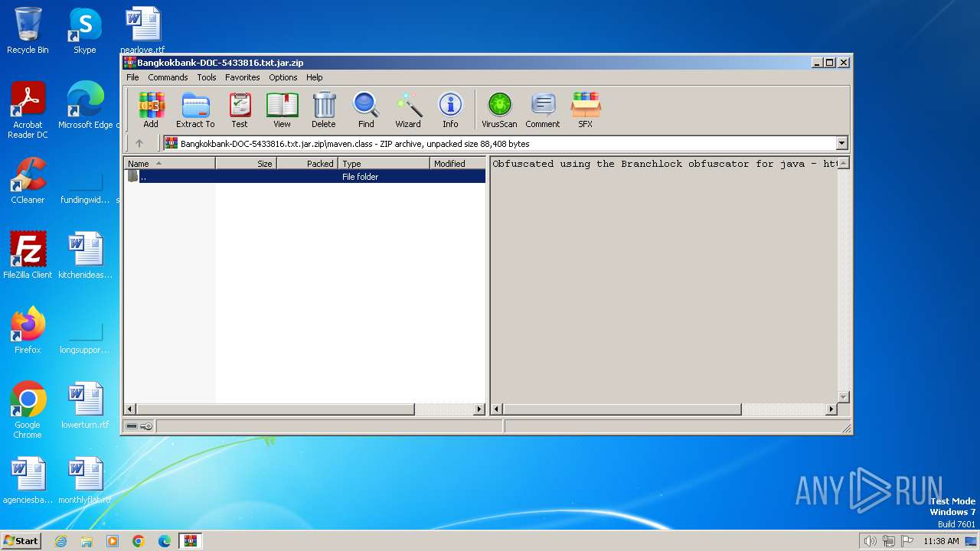Open Internet Explorer from the taskbar
Viewport: 980px width, 551px height.
tap(60, 541)
